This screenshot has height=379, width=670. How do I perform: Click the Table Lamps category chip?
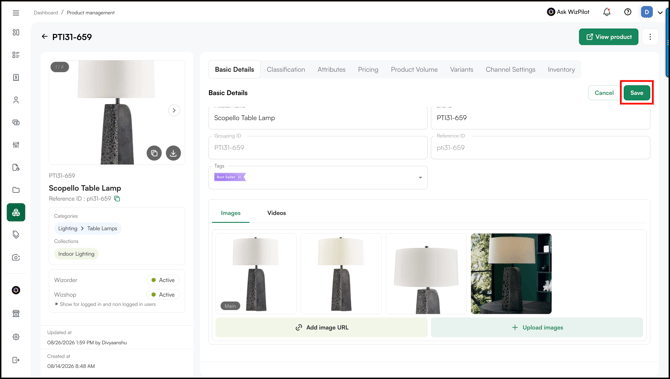pyautogui.click(x=102, y=229)
